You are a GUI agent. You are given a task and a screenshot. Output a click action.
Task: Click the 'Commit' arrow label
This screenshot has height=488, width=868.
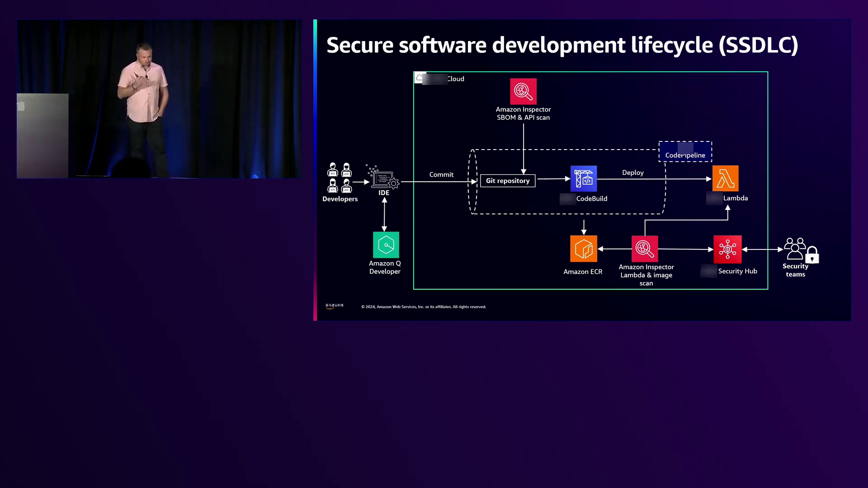click(x=441, y=174)
